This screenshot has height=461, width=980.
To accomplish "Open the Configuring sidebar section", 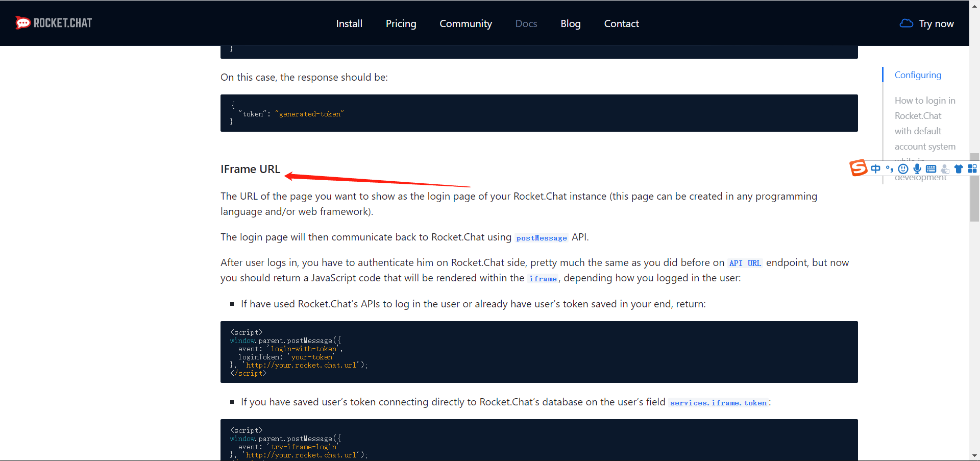I will (918, 75).
